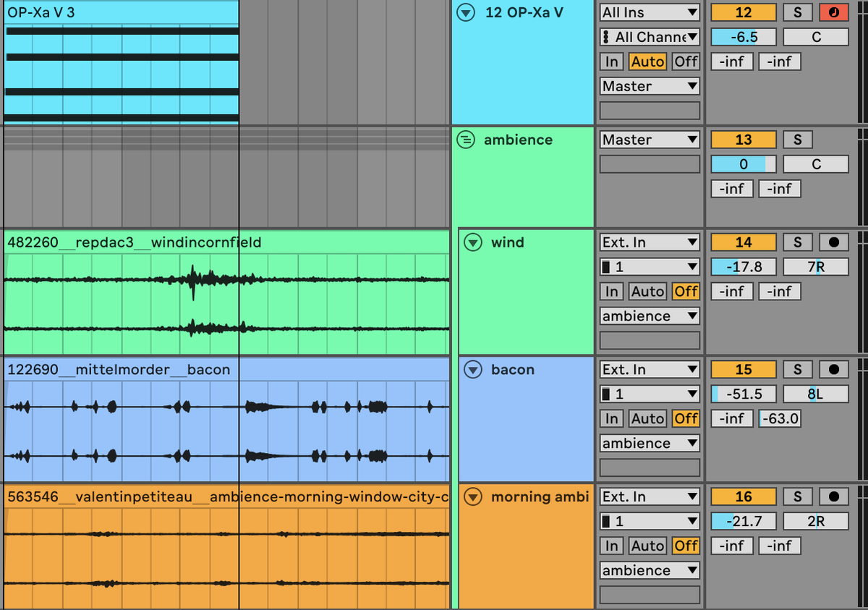Open the All Ins input chooser on OP-Xa V

(x=648, y=12)
